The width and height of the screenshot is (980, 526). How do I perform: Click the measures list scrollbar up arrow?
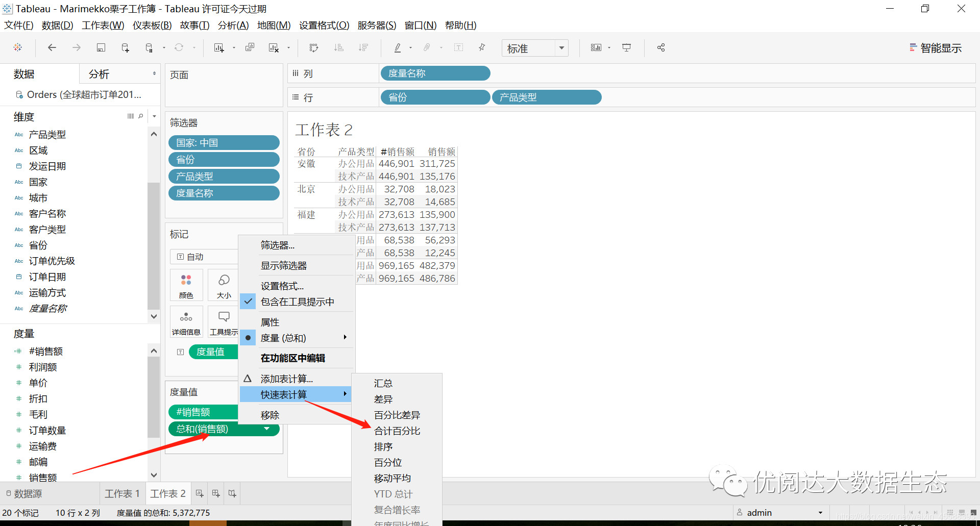click(x=154, y=350)
